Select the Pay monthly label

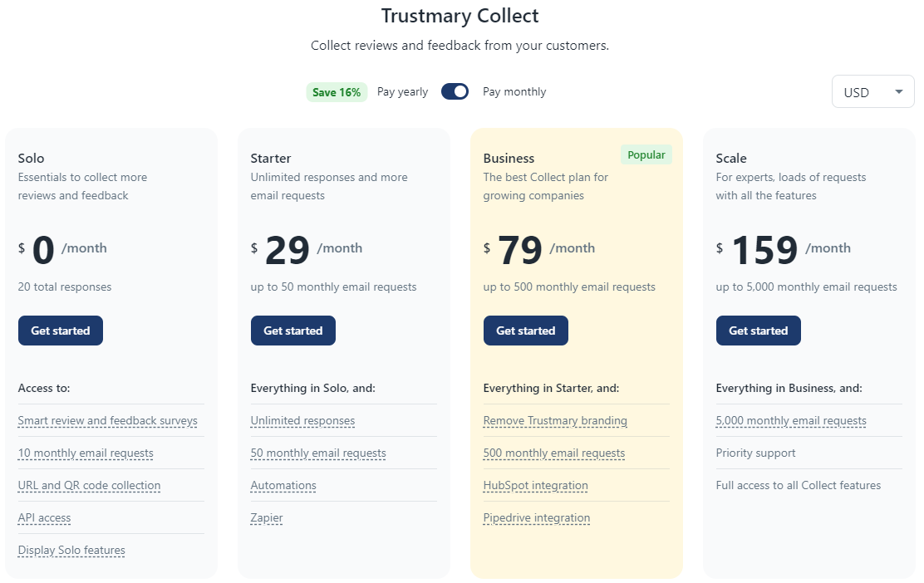click(514, 92)
